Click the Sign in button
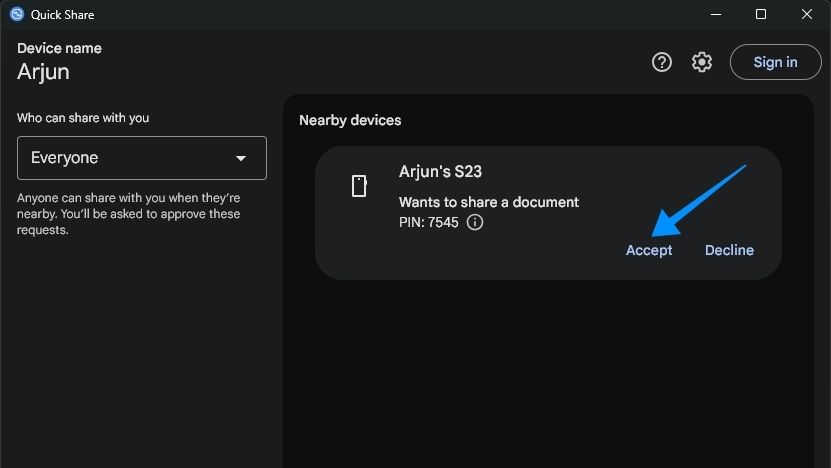Screen dimensions: 831x468 click(775, 62)
